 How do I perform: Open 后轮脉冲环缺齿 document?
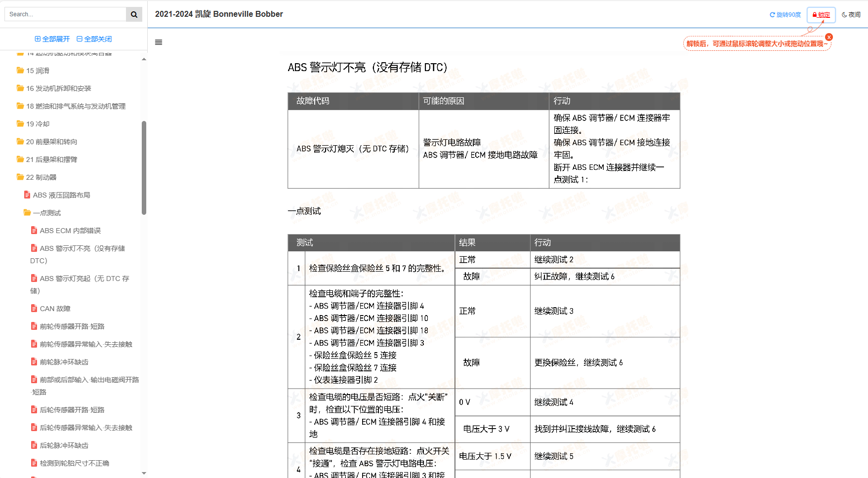[64, 445]
